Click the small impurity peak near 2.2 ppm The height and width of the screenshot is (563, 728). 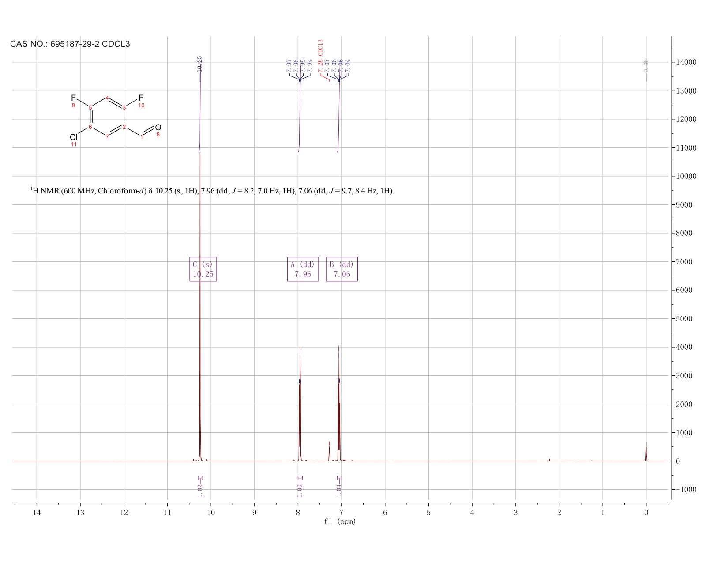[549, 460]
